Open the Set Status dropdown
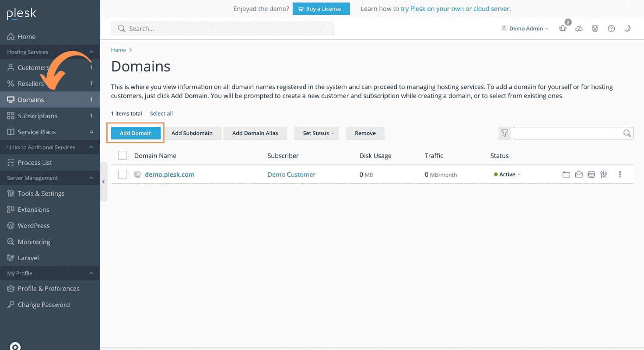This screenshot has width=644, height=350. coord(316,133)
